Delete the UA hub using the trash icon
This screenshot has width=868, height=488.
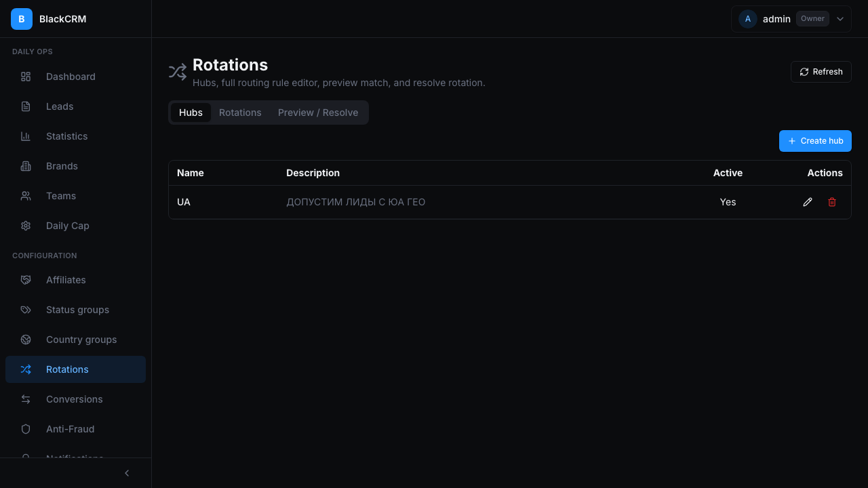[x=832, y=202]
